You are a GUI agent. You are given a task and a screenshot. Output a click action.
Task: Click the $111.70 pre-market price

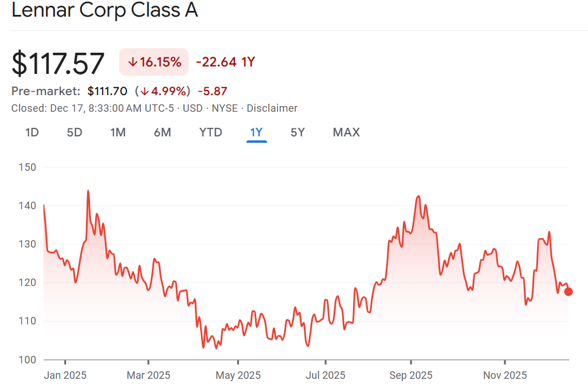107,91
